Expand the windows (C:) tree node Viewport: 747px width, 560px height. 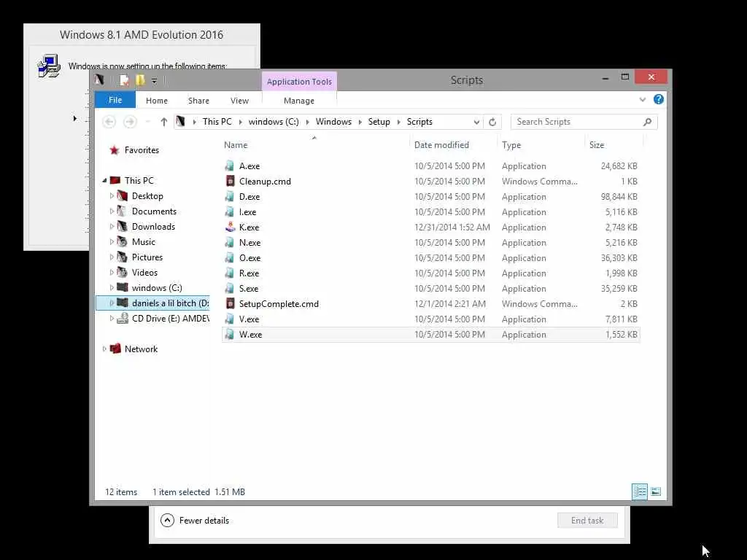pyautogui.click(x=112, y=287)
